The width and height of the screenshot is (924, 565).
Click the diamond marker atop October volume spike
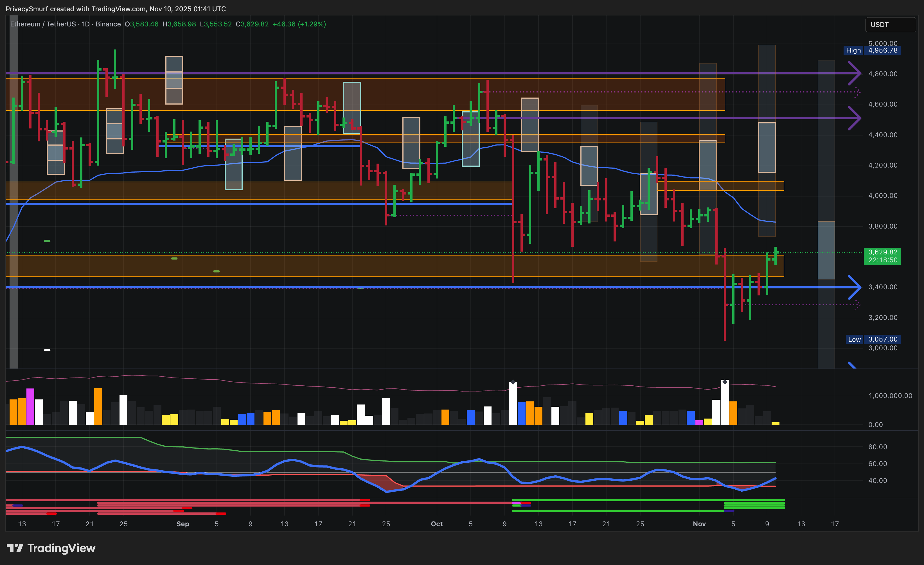[513, 382]
